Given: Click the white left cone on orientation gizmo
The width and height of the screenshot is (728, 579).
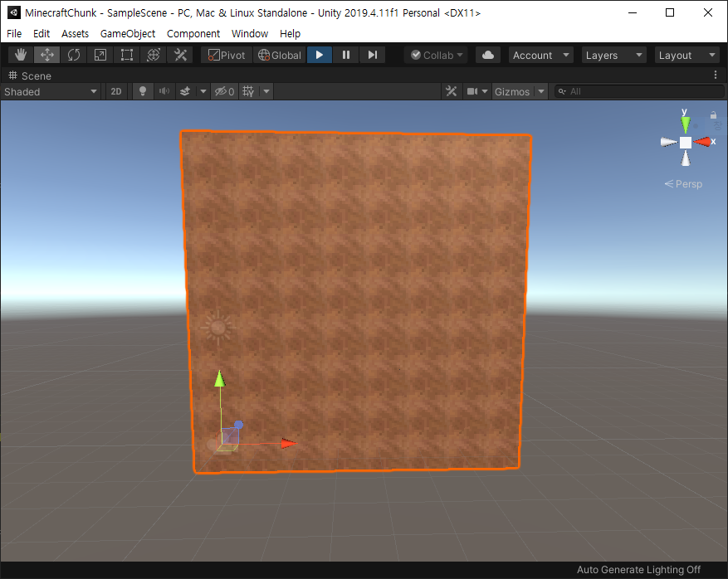Looking at the screenshot, I should 668,142.
